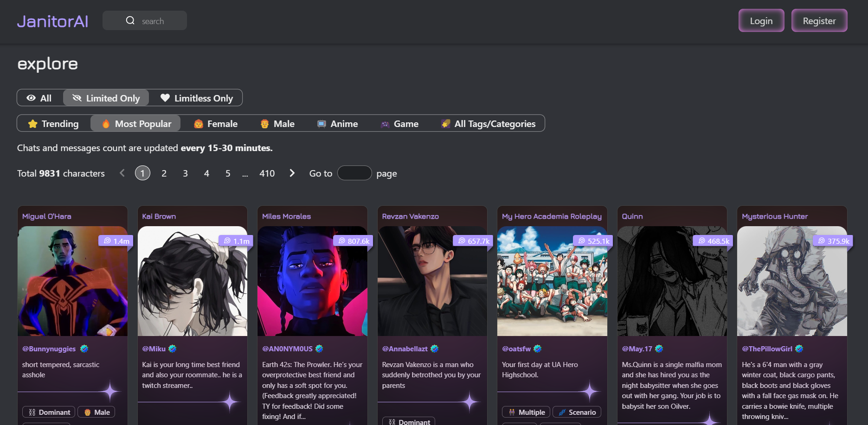Screen dimensions: 868x425
Task: Click the Go to page input field
Action: coord(354,173)
